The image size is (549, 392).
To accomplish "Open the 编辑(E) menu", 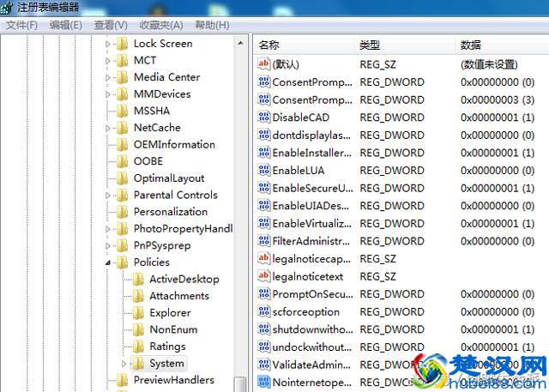I will click(65, 25).
